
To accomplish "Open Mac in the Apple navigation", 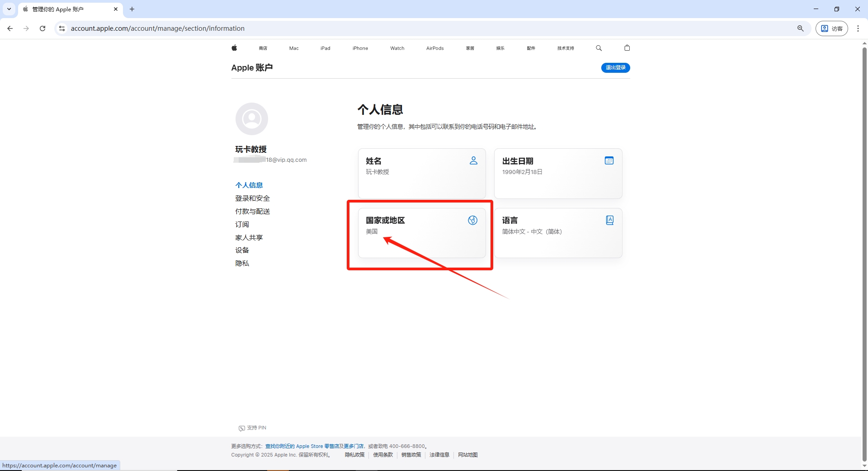I will (294, 48).
